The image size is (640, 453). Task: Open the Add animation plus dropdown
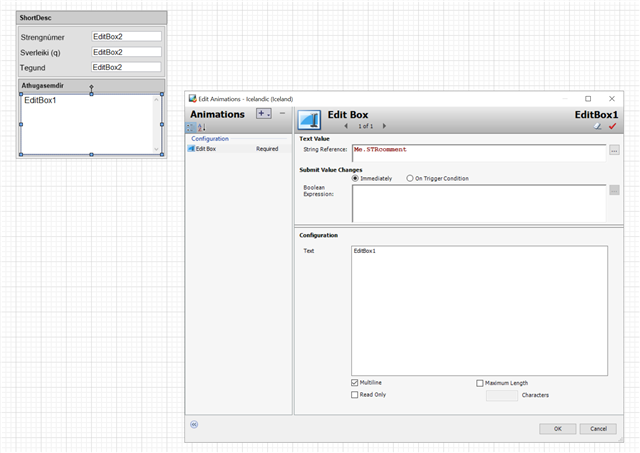[x=264, y=113]
